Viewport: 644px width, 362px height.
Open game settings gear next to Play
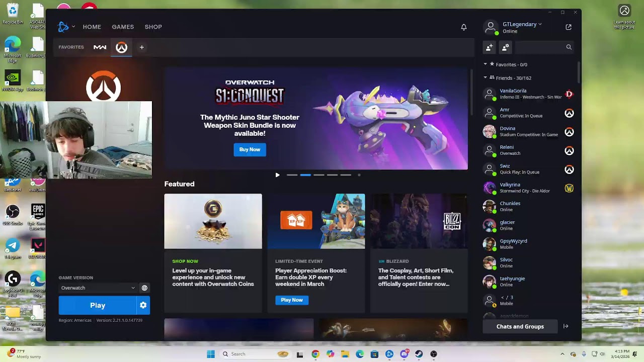pos(143,305)
